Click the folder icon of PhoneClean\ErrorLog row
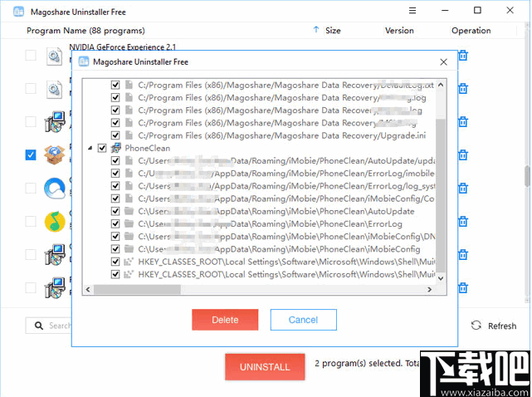The height and width of the screenshot is (397, 532). (x=129, y=223)
